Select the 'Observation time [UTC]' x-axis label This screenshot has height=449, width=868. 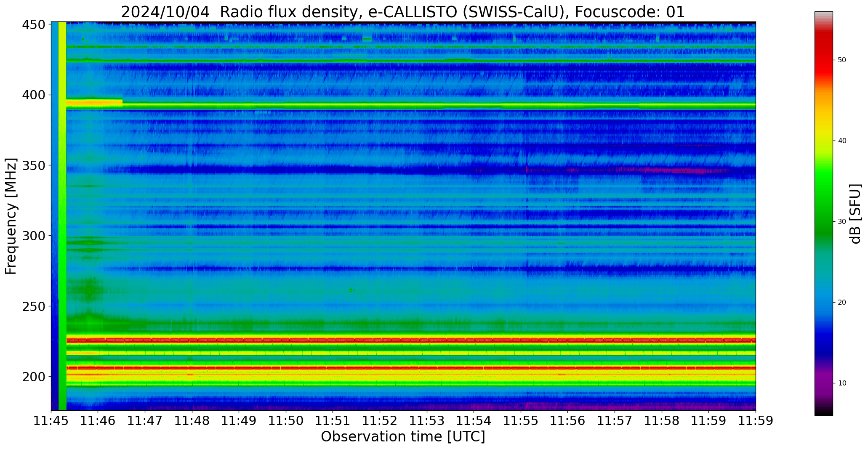tap(403, 437)
